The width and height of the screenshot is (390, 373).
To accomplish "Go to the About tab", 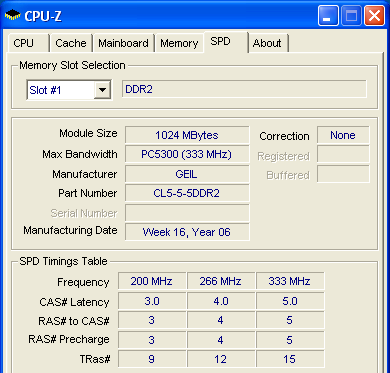I will 268,43.
